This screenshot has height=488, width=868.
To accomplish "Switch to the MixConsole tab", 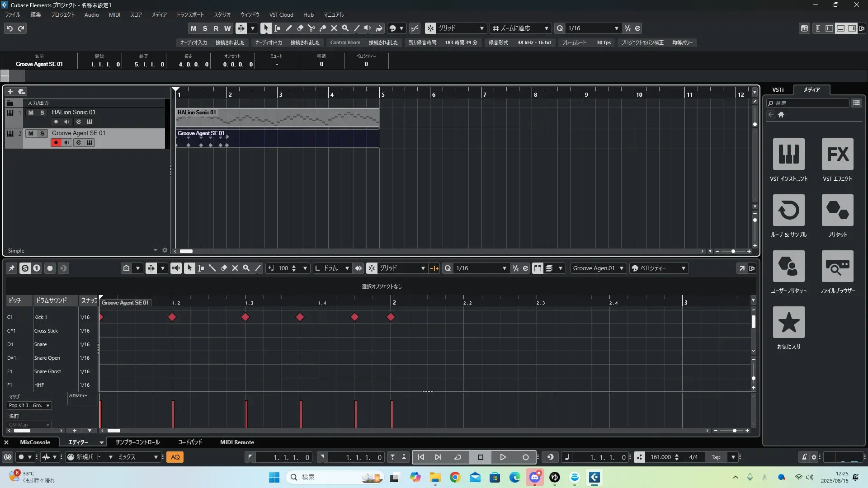I will [35, 442].
